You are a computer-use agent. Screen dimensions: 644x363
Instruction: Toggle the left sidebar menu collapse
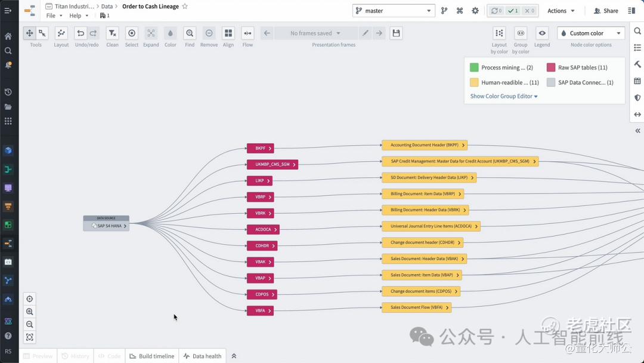[8, 10]
